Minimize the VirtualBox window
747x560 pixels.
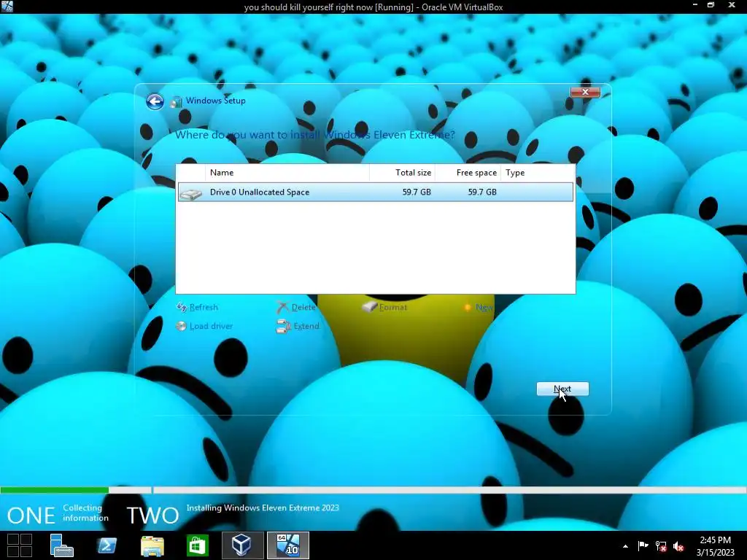[695, 5]
